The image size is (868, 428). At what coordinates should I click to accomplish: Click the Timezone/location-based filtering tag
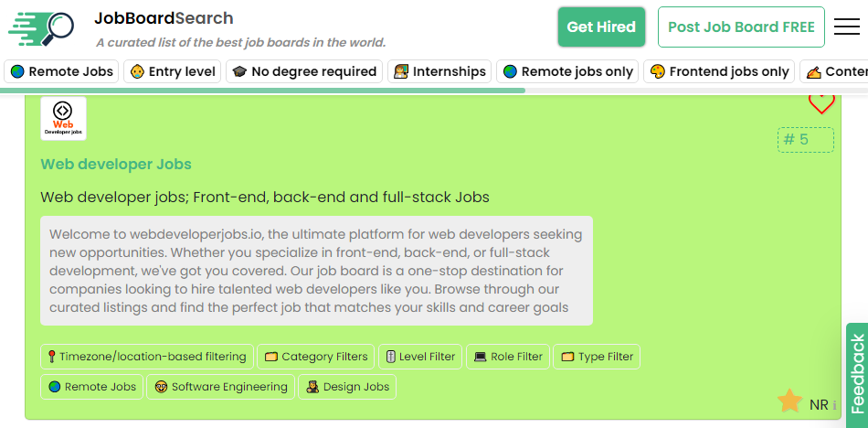tap(146, 357)
